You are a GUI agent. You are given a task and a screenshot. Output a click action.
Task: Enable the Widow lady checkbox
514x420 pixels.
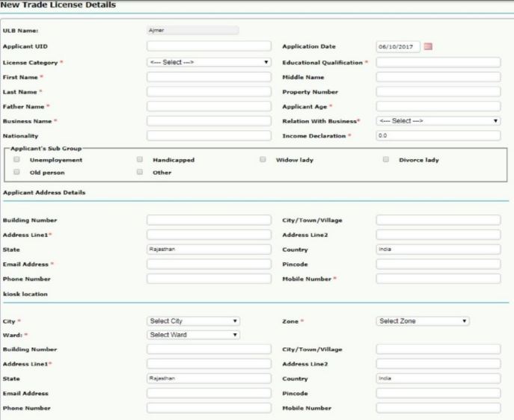(x=263, y=160)
